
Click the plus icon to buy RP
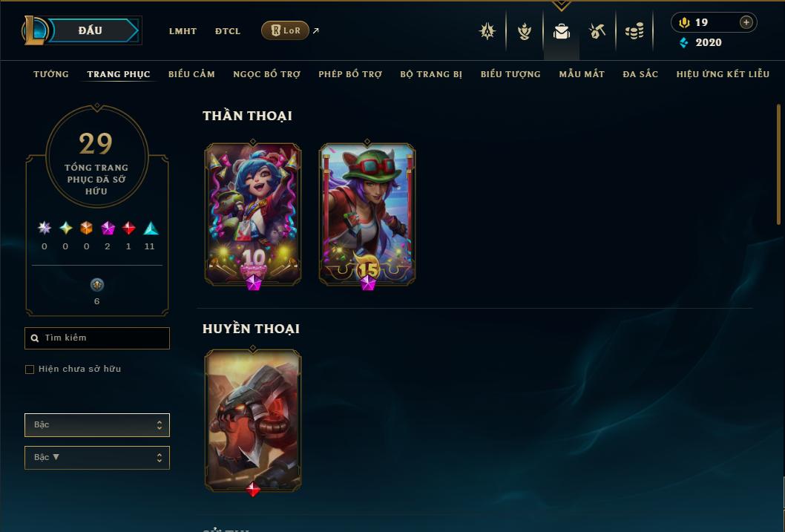pos(746,22)
